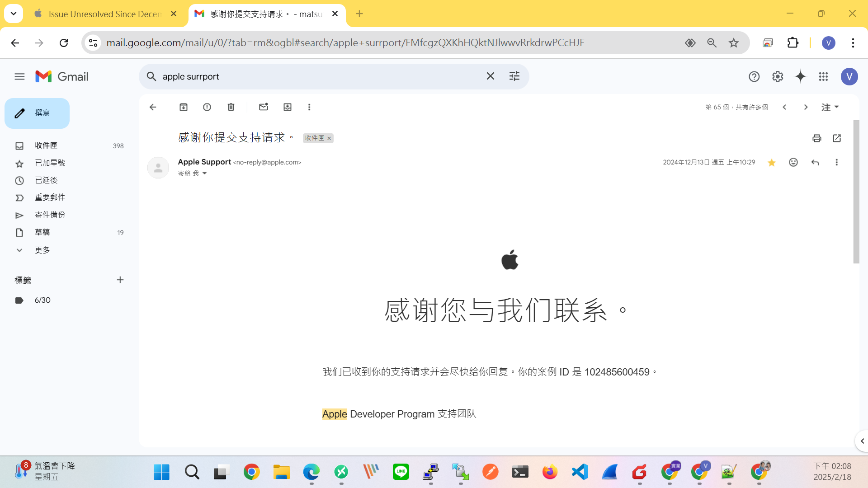Open email in a new window

click(x=837, y=138)
